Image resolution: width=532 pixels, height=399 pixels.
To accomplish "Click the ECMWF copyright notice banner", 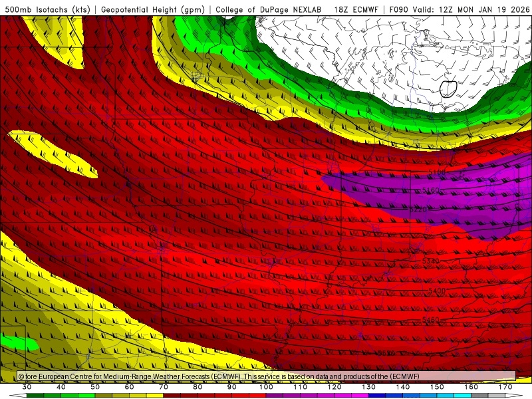I will tap(267, 376).
